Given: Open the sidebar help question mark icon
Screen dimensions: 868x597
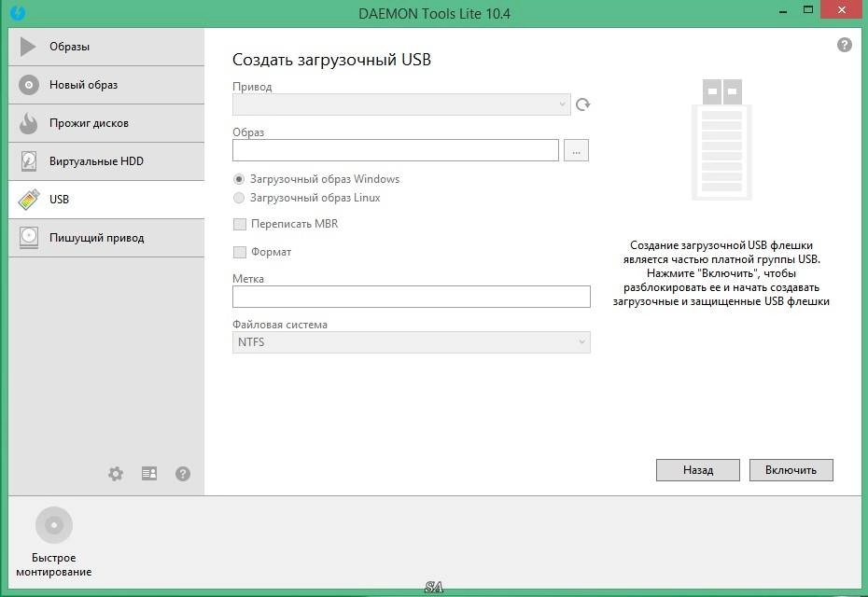Looking at the screenshot, I should (x=183, y=474).
